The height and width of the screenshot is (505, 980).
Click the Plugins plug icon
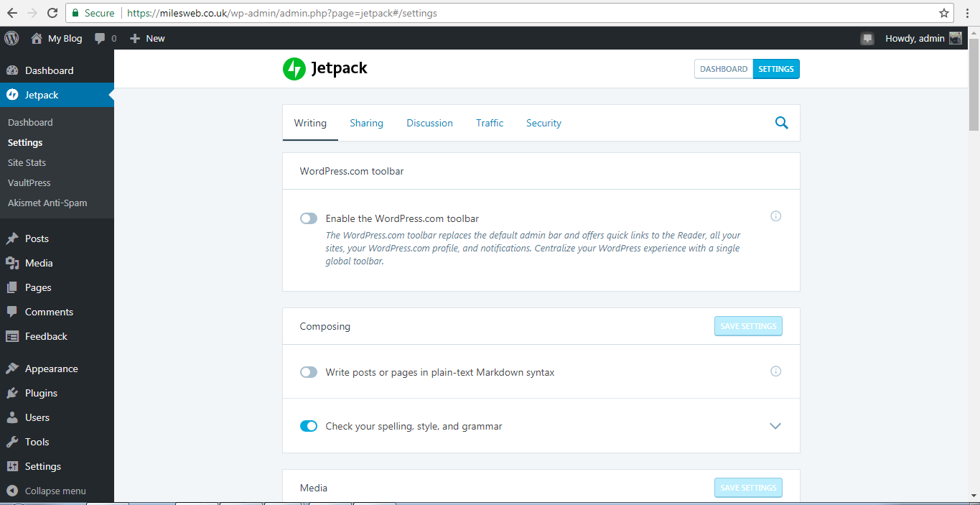[x=12, y=393]
